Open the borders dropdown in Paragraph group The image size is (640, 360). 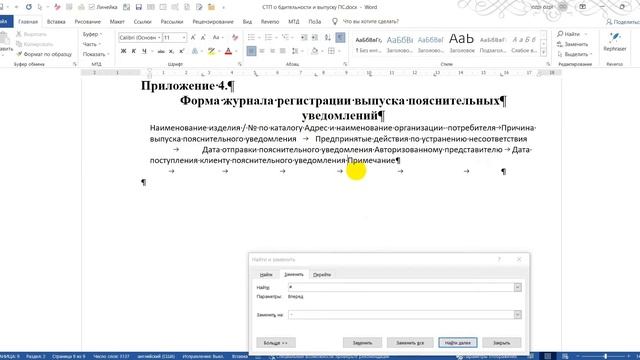tap(339, 51)
